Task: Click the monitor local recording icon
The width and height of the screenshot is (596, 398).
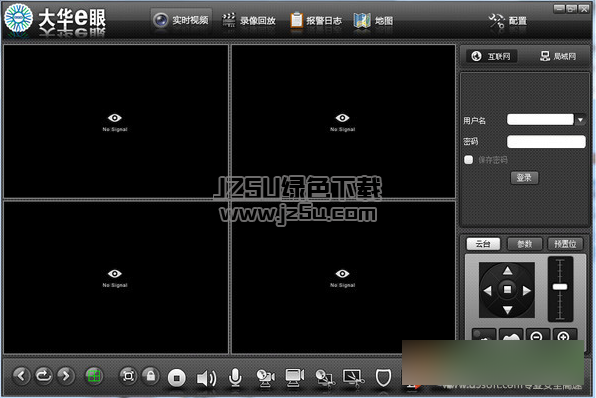Action: 295,378
